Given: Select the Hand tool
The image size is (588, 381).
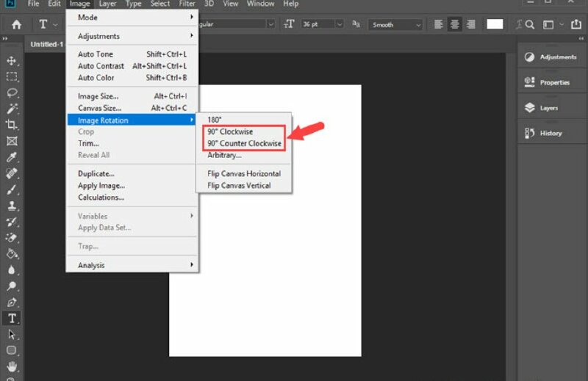Looking at the screenshot, I should [x=12, y=366].
